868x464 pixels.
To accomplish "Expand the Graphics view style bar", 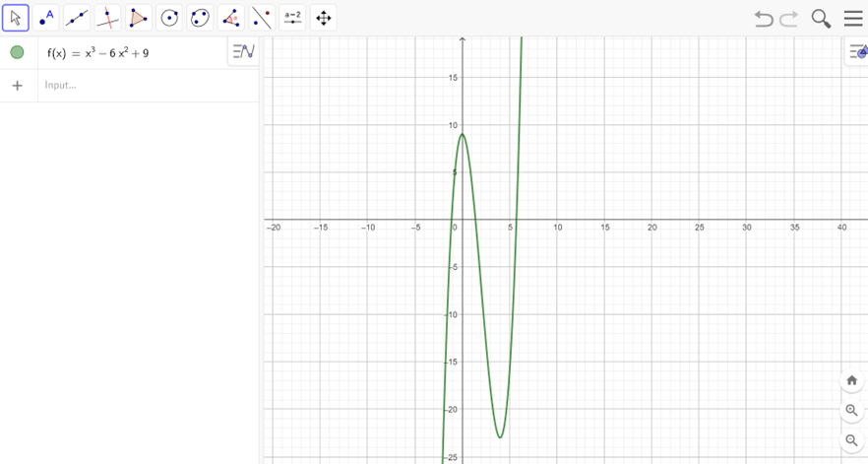I will tap(857, 52).
